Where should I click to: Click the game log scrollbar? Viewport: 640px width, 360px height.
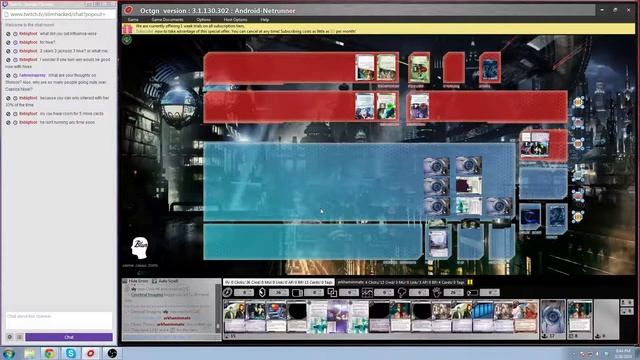tap(218, 309)
